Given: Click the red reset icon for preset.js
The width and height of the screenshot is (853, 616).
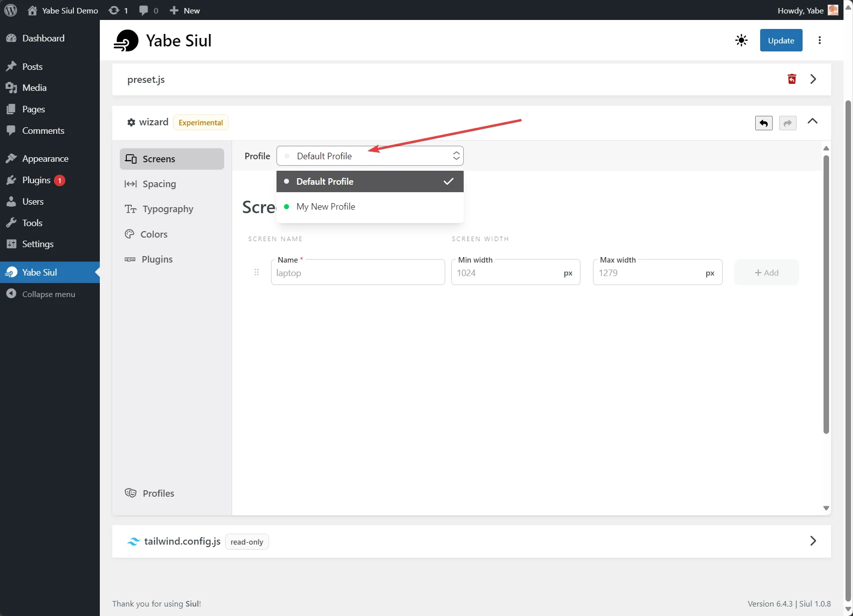Looking at the screenshot, I should tap(792, 79).
